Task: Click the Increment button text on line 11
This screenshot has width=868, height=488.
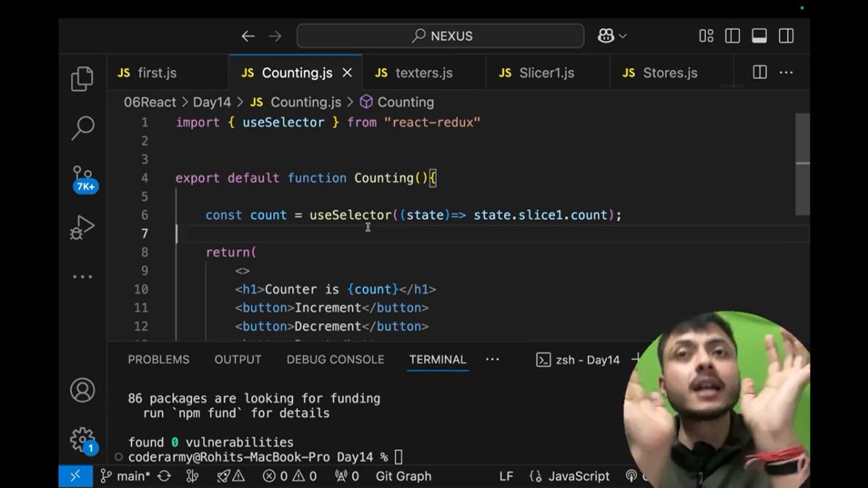Action: 328,308
